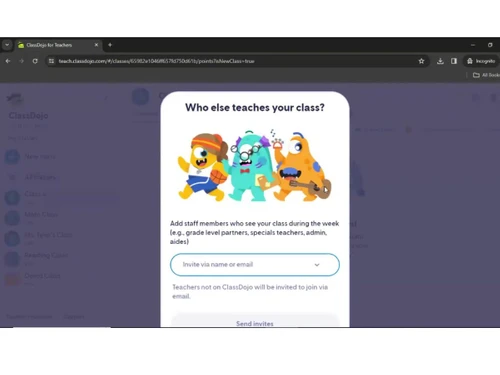Click the monsters illustration in the dialog
This screenshot has height=375, width=500.
(x=254, y=166)
